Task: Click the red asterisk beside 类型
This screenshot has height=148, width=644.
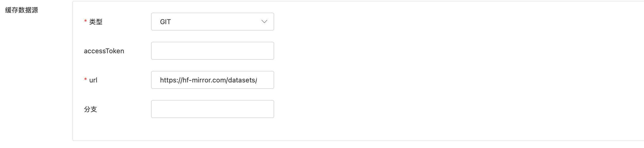Action: [x=85, y=21]
